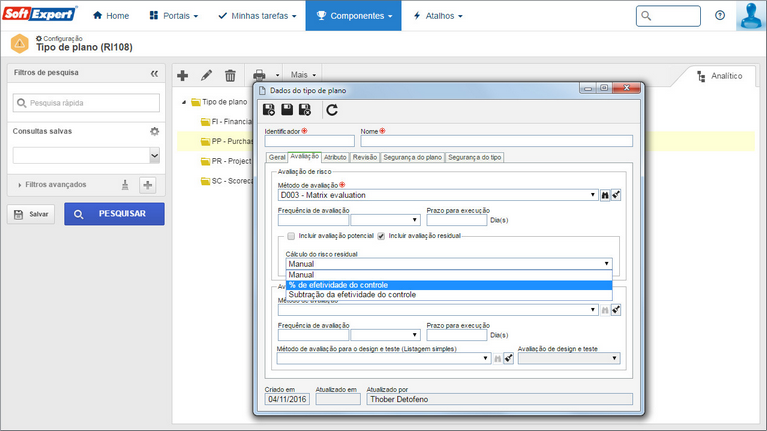Viewport: 767px width, 431px height.
Task: Click the save and new icon in dialog
Action: click(x=269, y=110)
